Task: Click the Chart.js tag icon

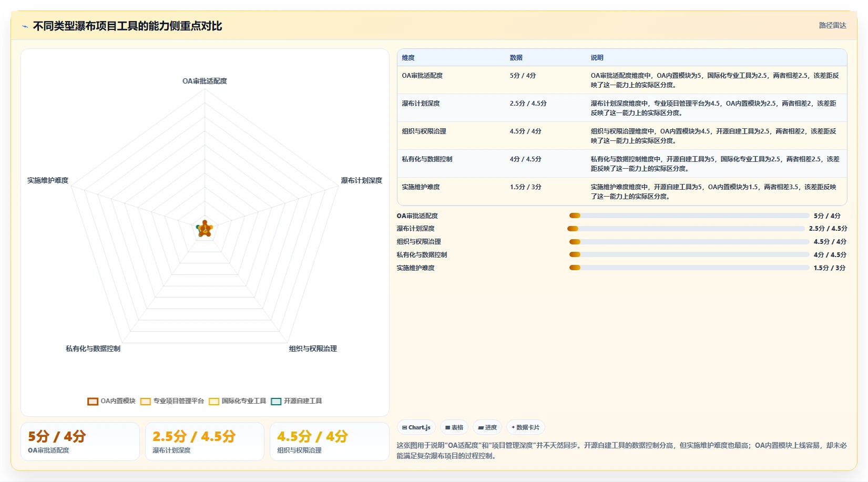Action: pos(404,428)
